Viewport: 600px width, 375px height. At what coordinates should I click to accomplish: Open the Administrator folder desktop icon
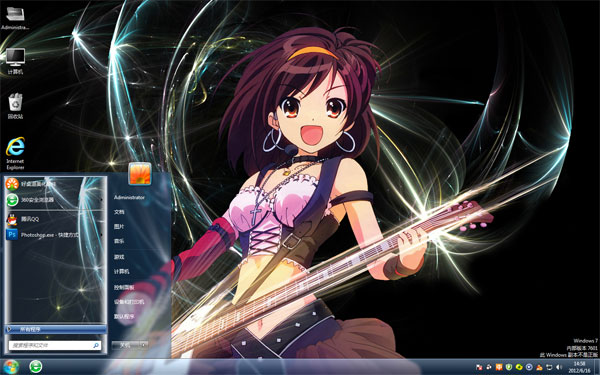15,18
